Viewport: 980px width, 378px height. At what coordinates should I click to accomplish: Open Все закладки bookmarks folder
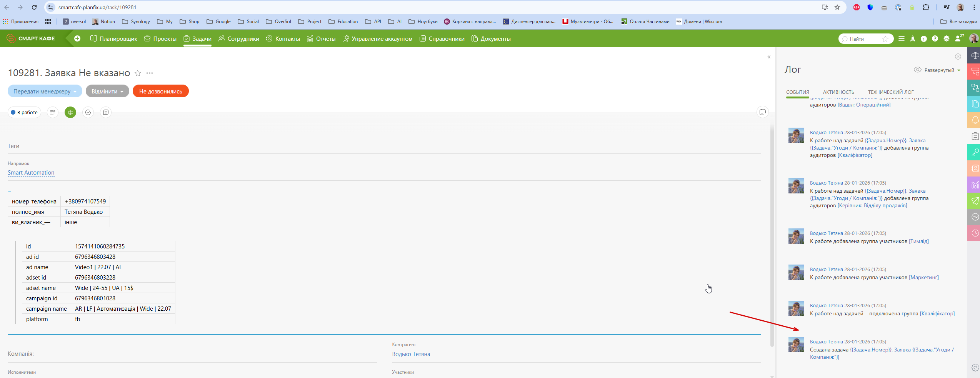tap(958, 22)
